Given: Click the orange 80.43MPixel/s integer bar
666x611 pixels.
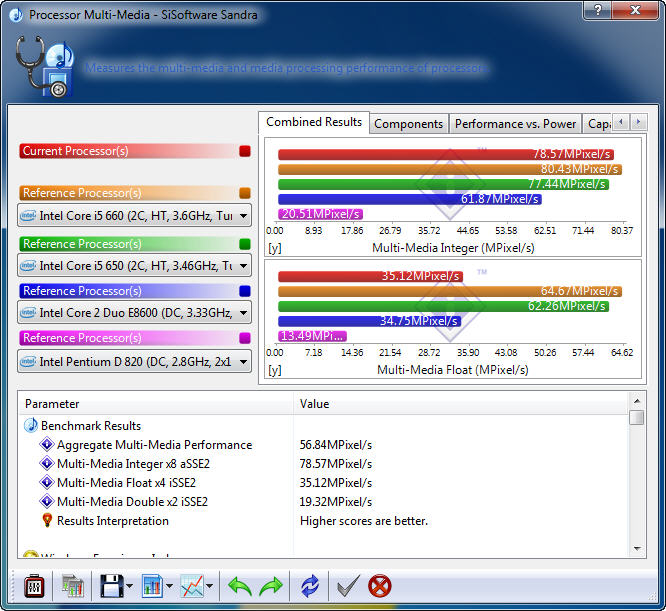Looking at the screenshot, I should 450,169.
